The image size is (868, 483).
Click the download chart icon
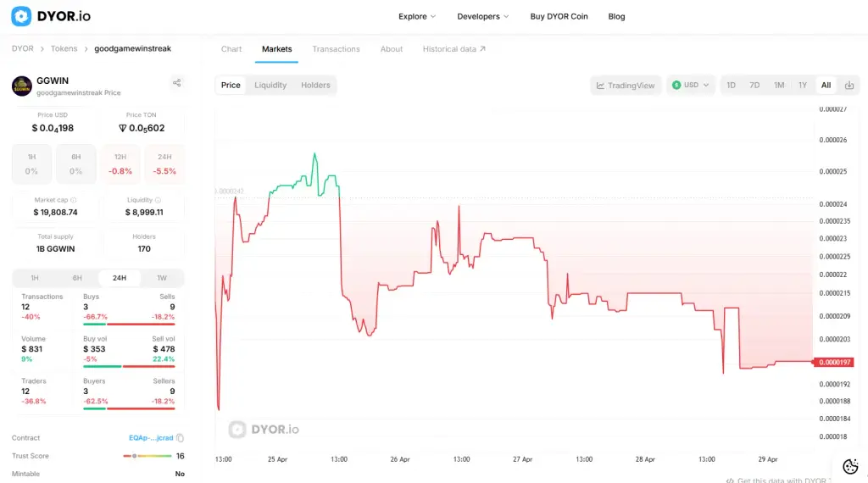[x=849, y=86]
